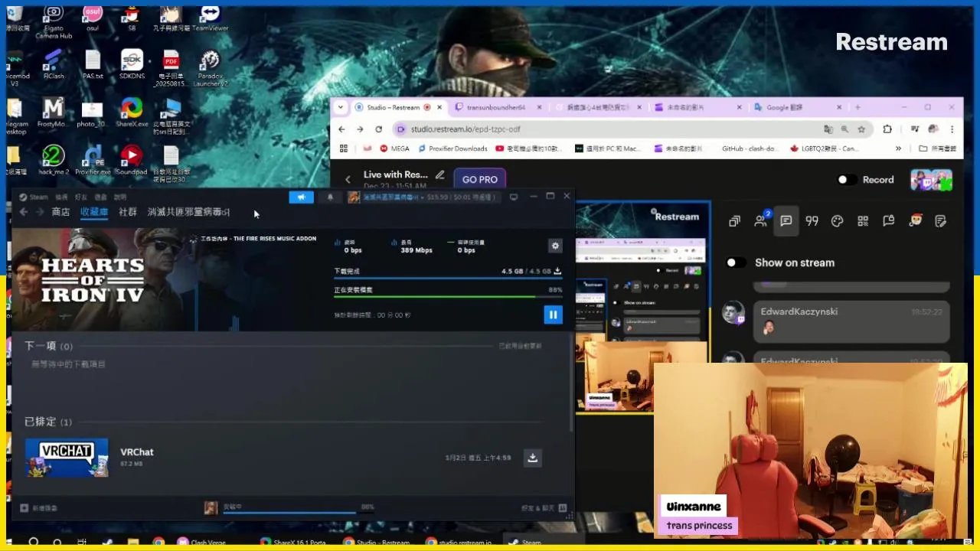Open Restream scenes layers icon
The image size is (980, 551).
(x=735, y=221)
